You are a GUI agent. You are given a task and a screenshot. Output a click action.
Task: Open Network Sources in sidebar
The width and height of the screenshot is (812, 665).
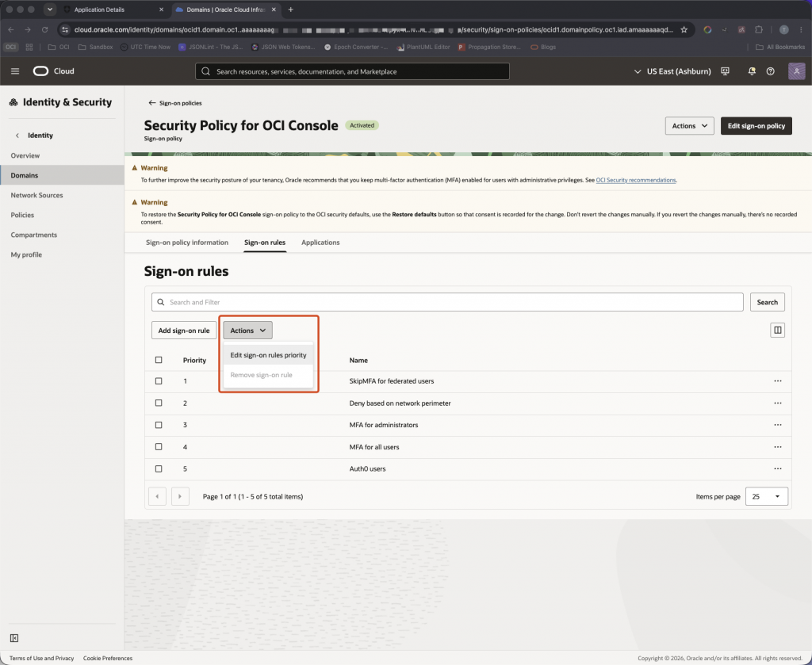tap(36, 195)
